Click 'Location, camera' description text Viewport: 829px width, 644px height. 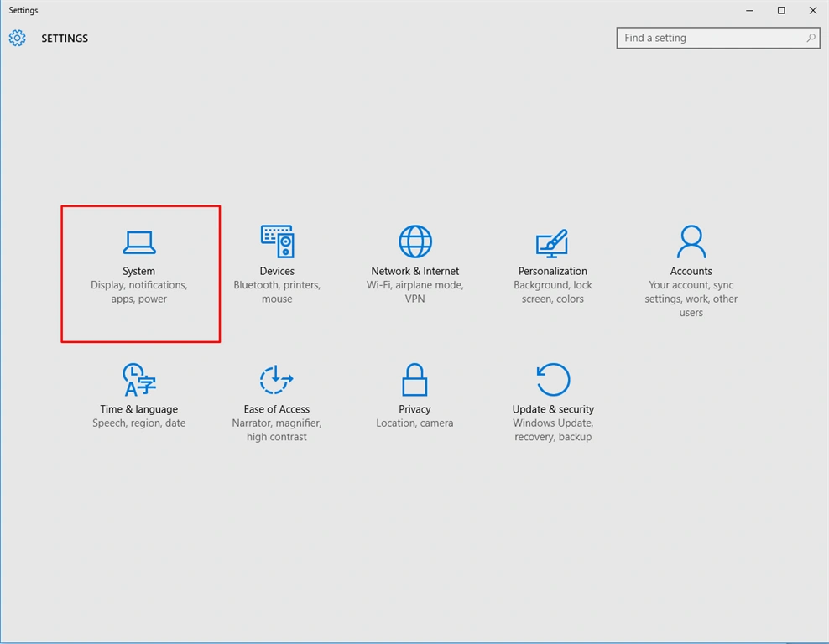click(414, 423)
